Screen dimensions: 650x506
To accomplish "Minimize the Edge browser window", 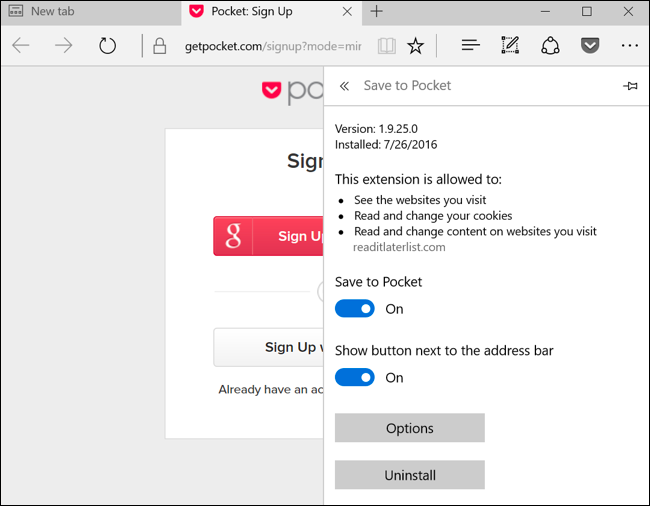I will click(546, 12).
